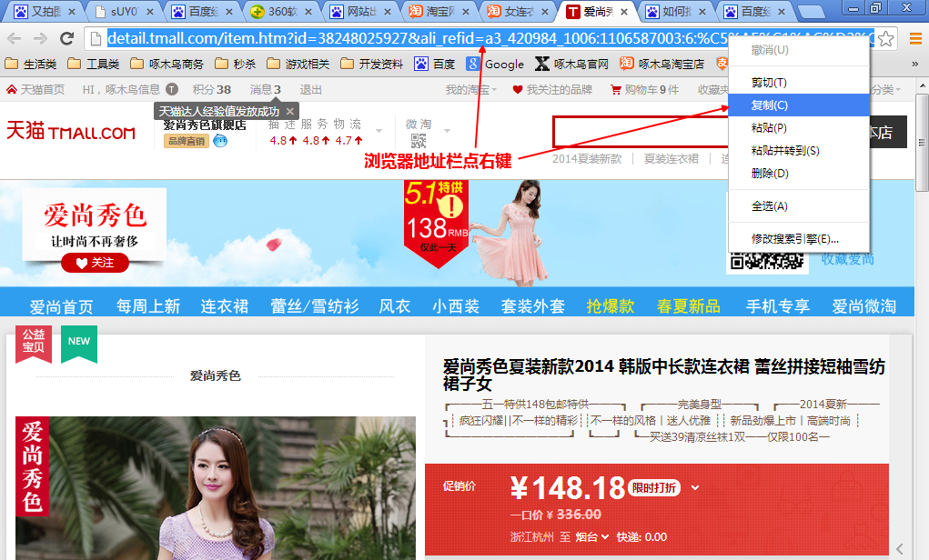This screenshot has height=560, width=929.
Task: Click the 退出 logout link
Action: (310, 89)
